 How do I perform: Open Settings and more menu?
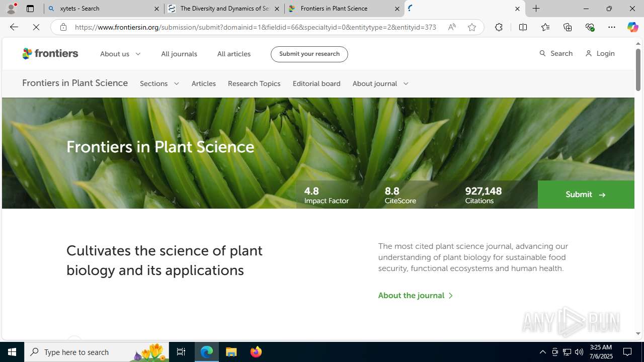611,27
